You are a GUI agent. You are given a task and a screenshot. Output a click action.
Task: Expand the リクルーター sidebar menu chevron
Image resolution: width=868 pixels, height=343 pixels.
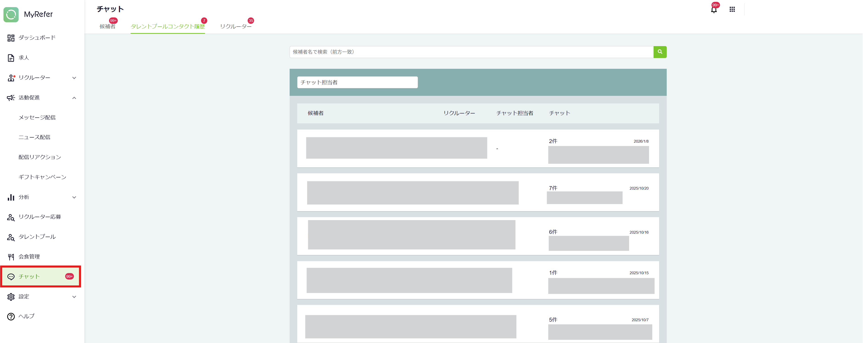pyautogui.click(x=74, y=78)
